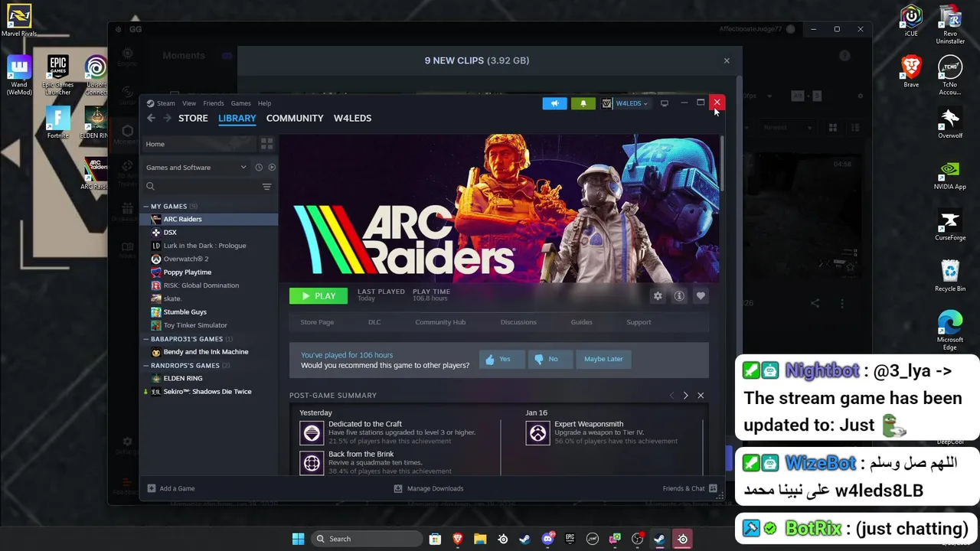Go to the COMMUNITY tab
980x551 pixels.
point(295,118)
